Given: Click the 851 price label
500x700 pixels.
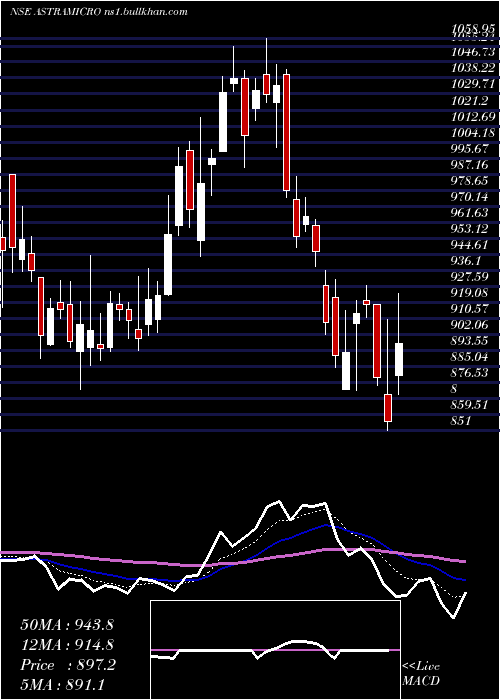Looking at the screenshot, I should pyautogui.click(x=461, y=421).
